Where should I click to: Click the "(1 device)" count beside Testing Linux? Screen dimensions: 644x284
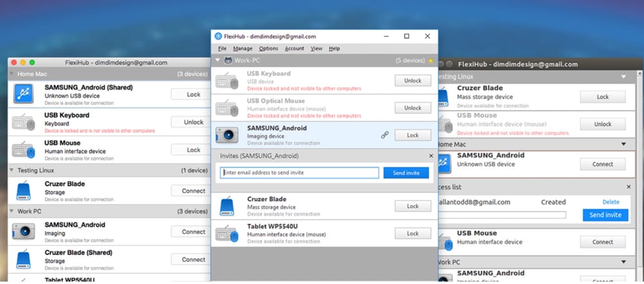(194, 170)
